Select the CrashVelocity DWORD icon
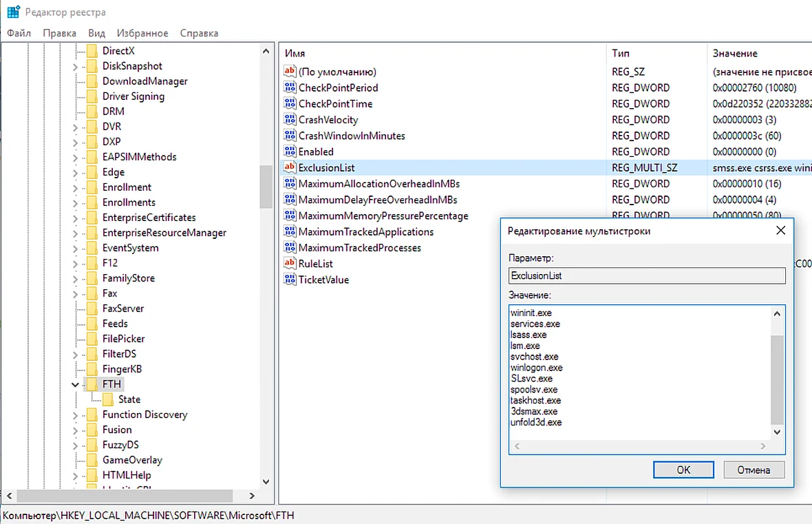812x524 pixels. pos(290,119)
